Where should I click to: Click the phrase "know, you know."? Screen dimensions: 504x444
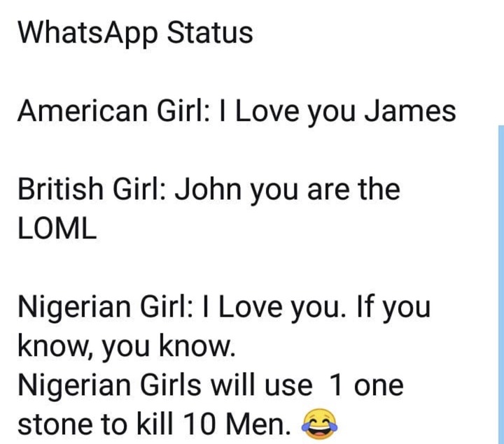click(x=126, y=346)
